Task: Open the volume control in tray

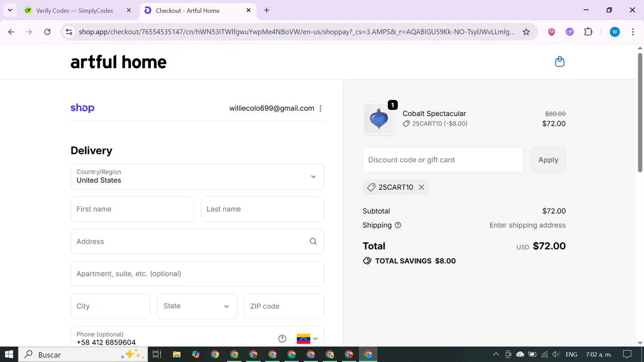Action: click(x=556, y=354)
